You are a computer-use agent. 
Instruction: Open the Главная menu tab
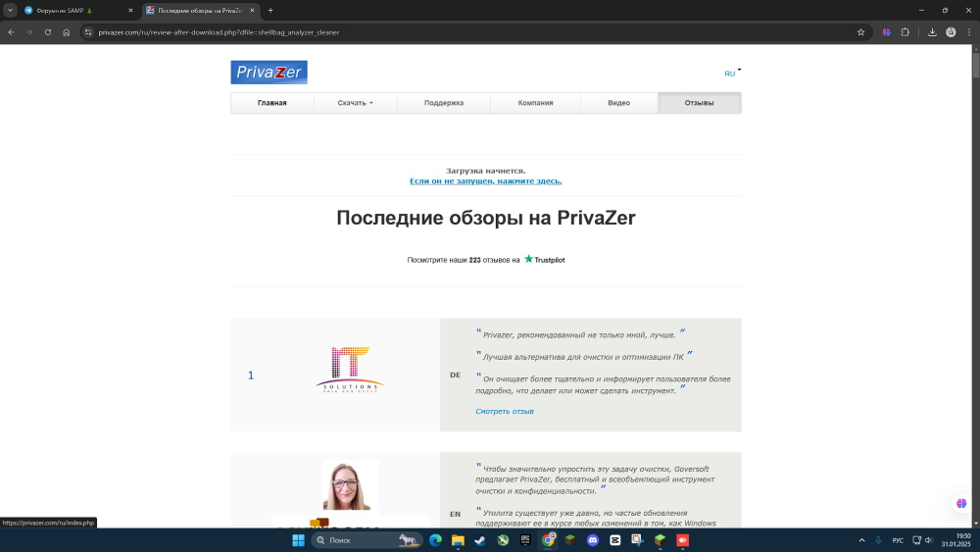click(271, 103)
